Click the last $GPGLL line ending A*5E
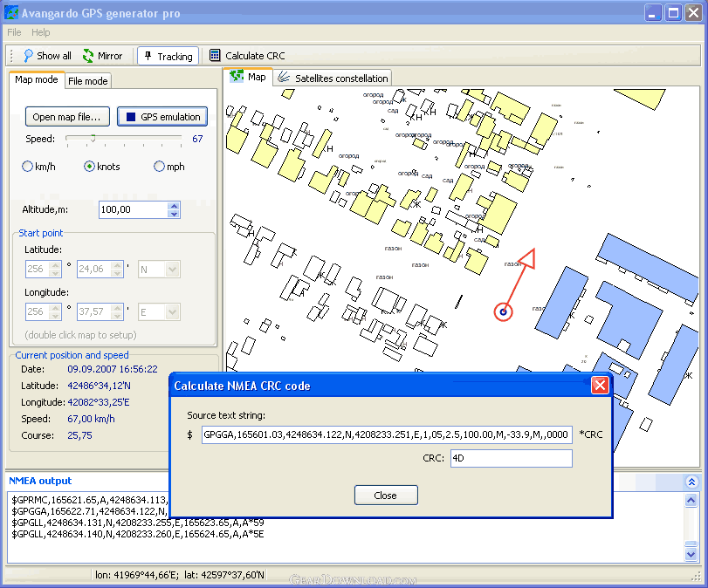 tap(138, 534)
